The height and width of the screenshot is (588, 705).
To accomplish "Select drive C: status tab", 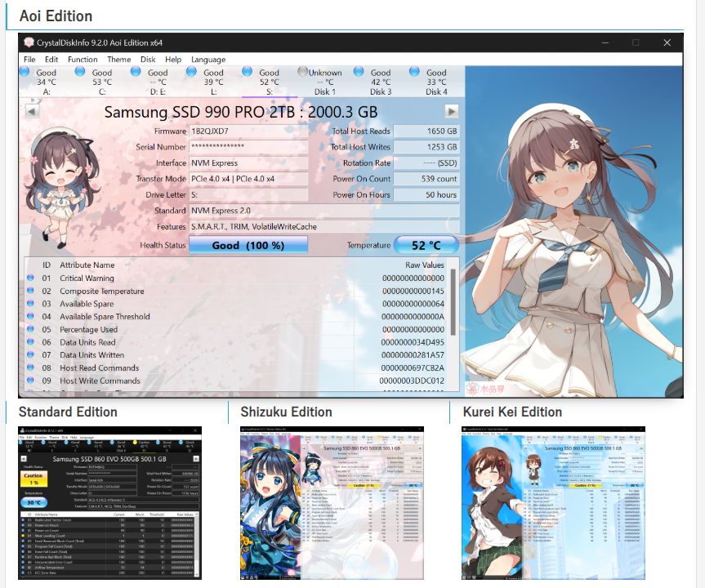I will (102, 82).
